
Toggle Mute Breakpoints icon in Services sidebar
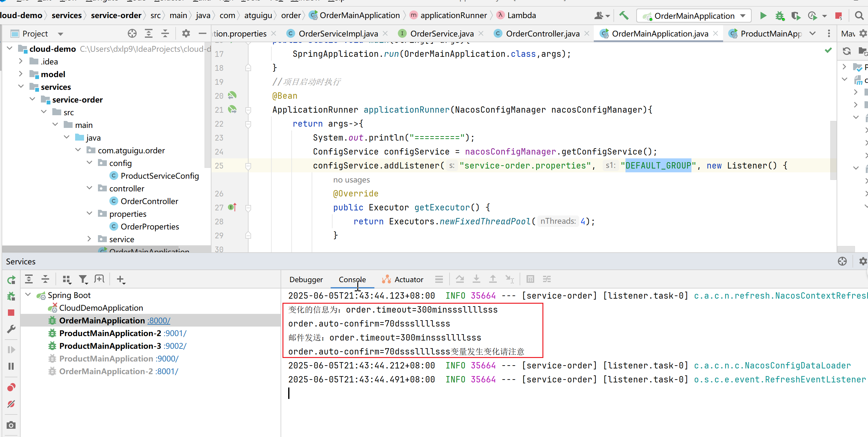(11, 404)
